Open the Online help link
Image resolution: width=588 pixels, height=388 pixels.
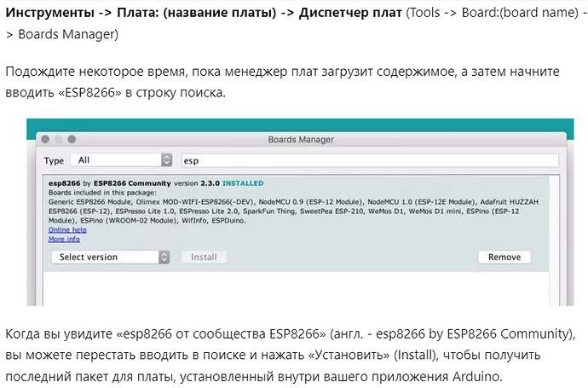67,229
